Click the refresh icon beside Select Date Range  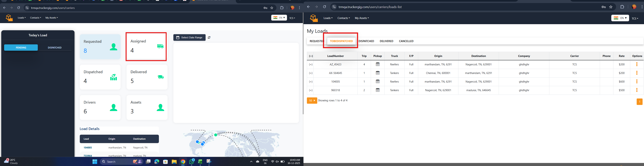pyautogui.click(x=209, y=37)
